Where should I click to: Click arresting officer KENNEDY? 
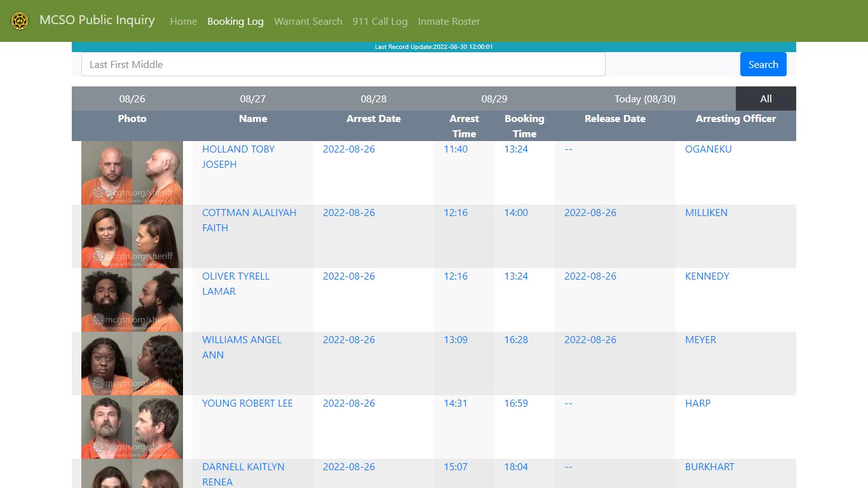tap(707, 276)
